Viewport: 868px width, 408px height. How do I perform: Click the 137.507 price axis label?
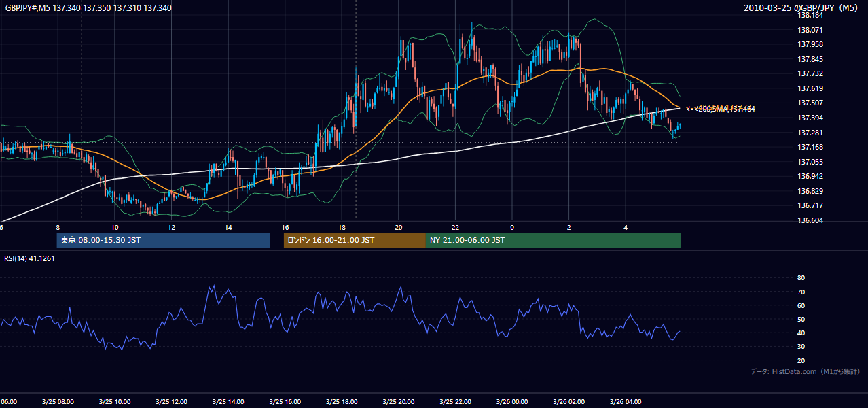810,103
